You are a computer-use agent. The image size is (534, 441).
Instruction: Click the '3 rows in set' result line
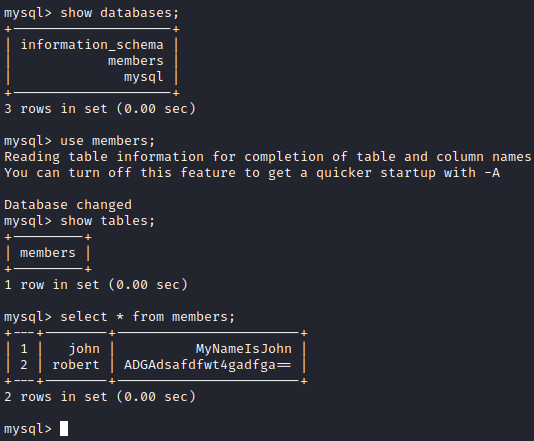[100, 109]
